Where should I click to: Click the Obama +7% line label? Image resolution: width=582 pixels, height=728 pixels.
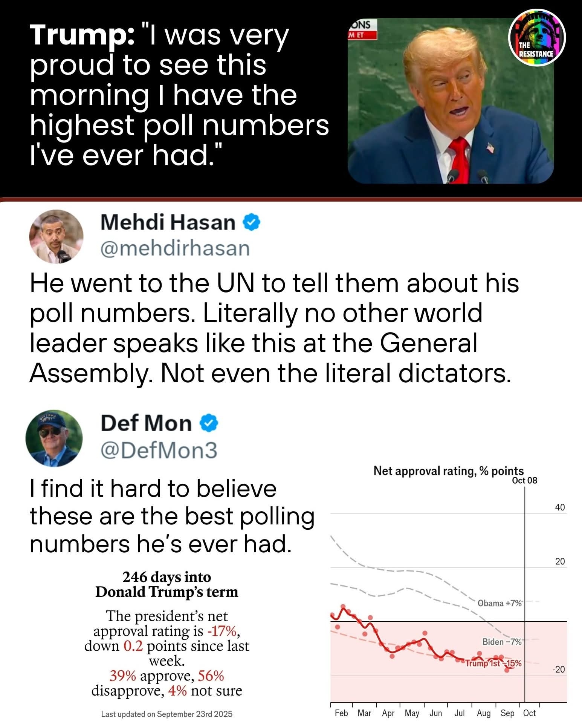coord(500,603)
